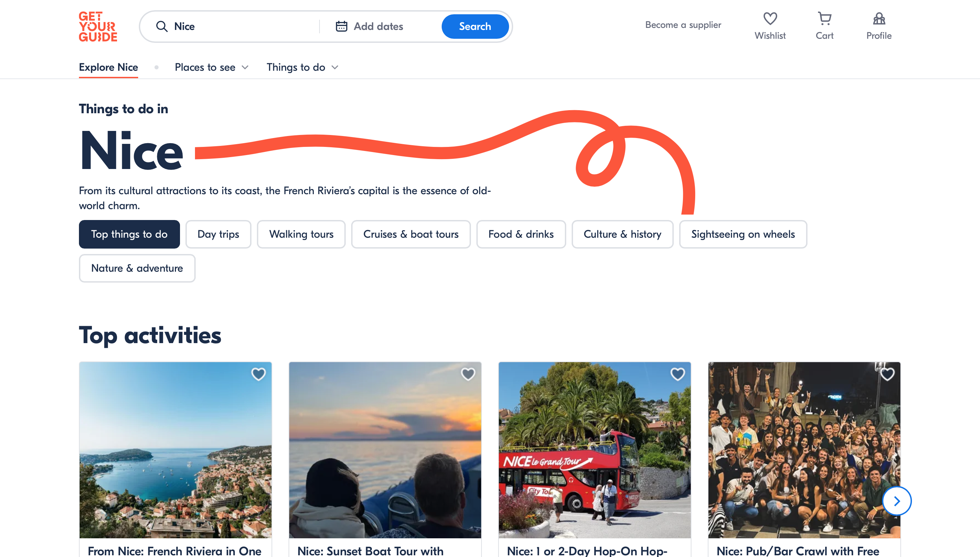This screenshot has width=980, height=557.
Task: Open the shopping Cart icon
Action: (824, 19)
